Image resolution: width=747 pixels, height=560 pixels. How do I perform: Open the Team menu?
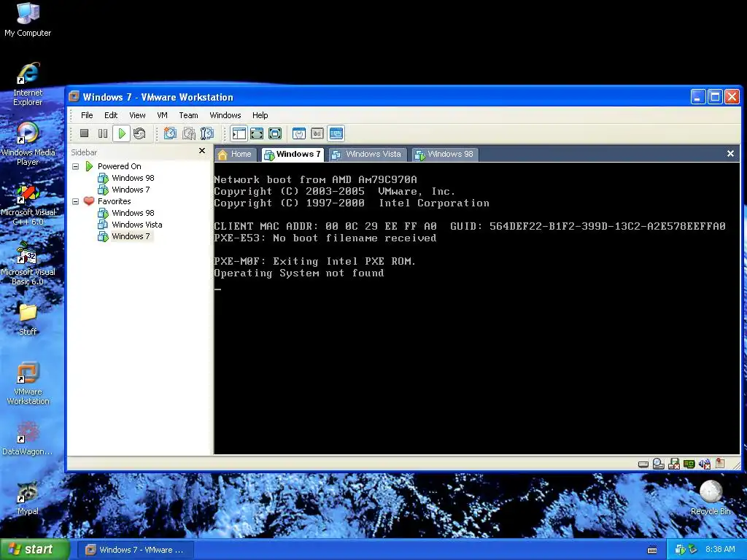(188, 115)
